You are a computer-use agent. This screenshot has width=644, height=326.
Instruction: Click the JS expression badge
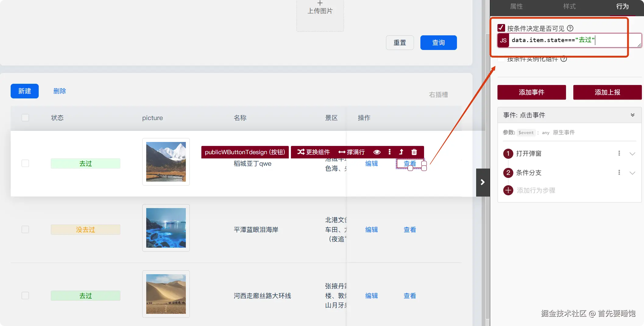503,40
